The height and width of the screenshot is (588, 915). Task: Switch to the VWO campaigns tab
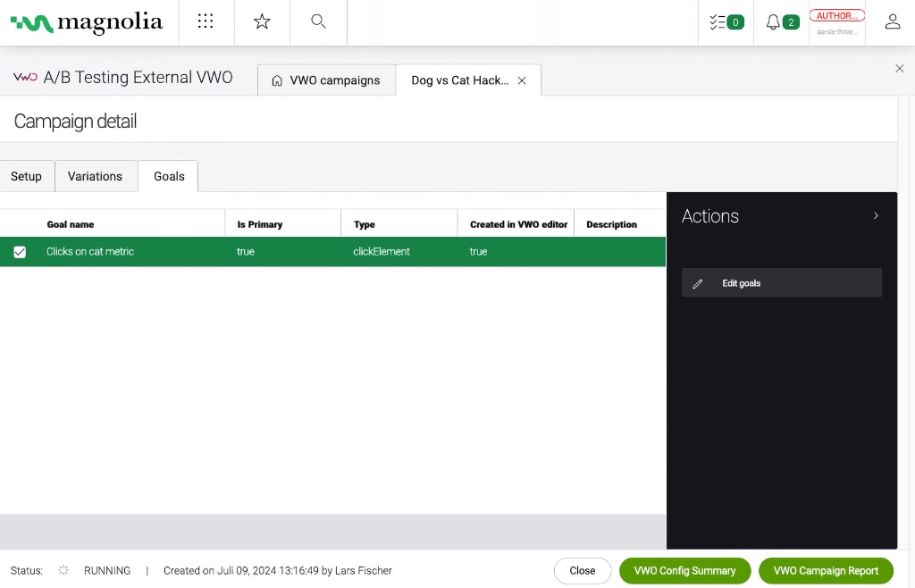tap(326, 80)
